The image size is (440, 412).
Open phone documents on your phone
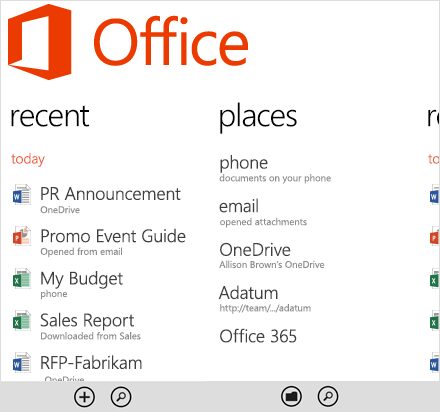click(275, 169)
